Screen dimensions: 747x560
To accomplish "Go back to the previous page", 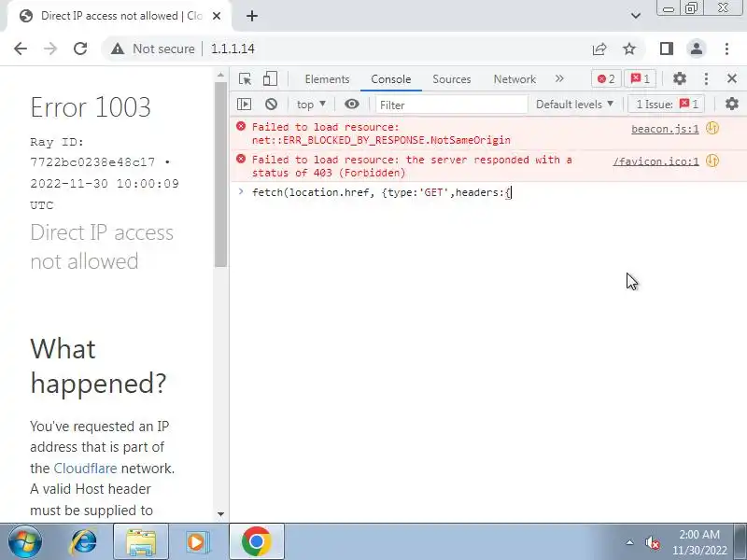I will tap(21, 49).
